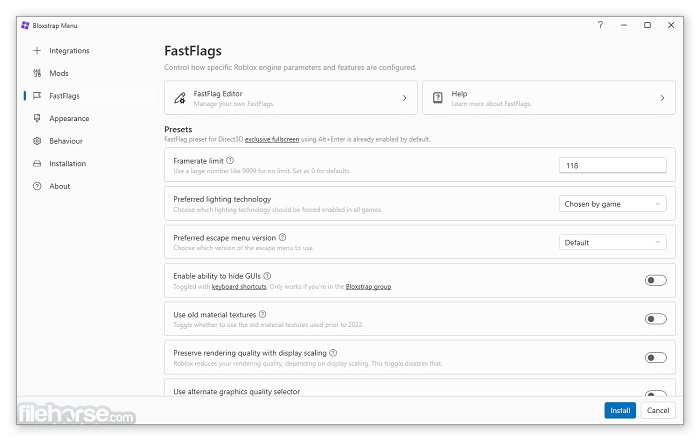Viewport: 700px width, 441px height.
Task: Click the About question-mark icon in sidebar
Action: pos(37,186)
